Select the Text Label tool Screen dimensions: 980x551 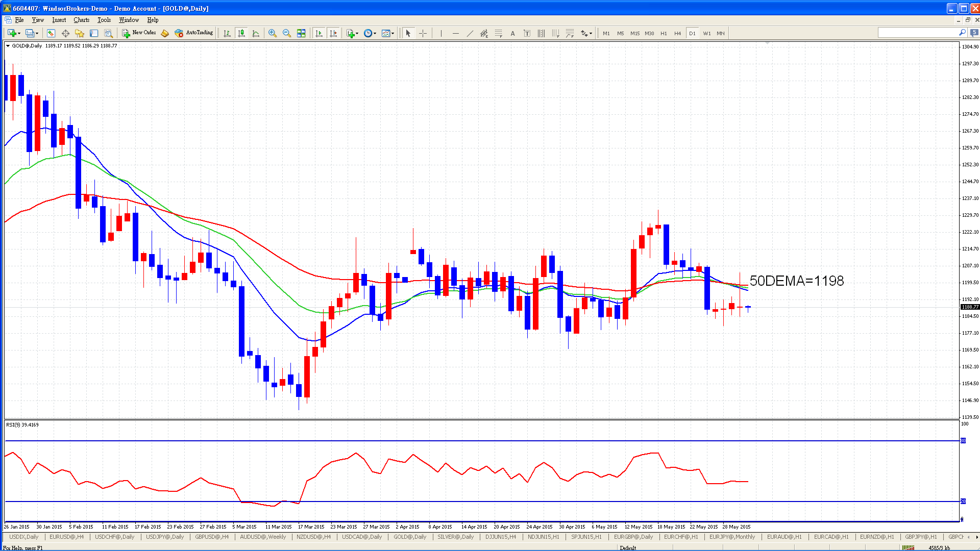pos(527,33)
